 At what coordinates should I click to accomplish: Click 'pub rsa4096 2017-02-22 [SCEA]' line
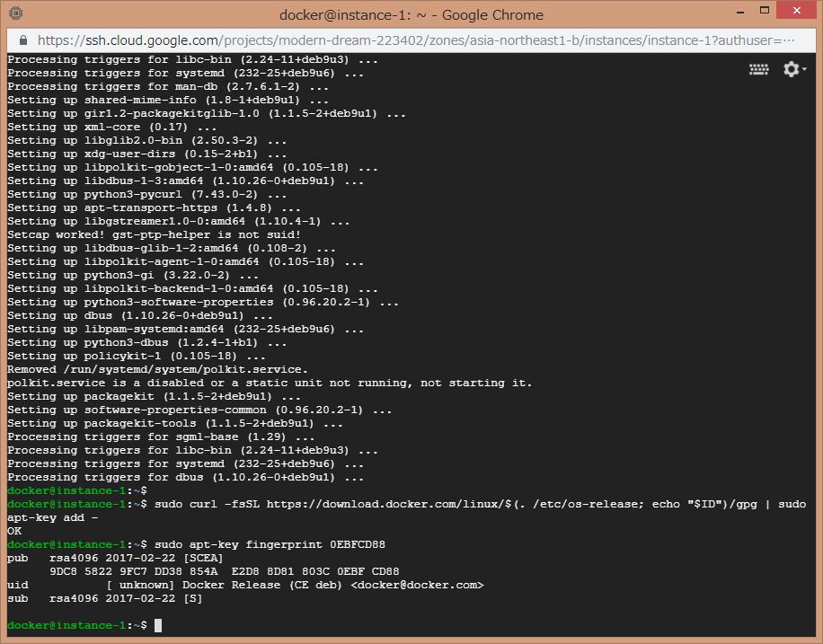(x=115, y=558)
